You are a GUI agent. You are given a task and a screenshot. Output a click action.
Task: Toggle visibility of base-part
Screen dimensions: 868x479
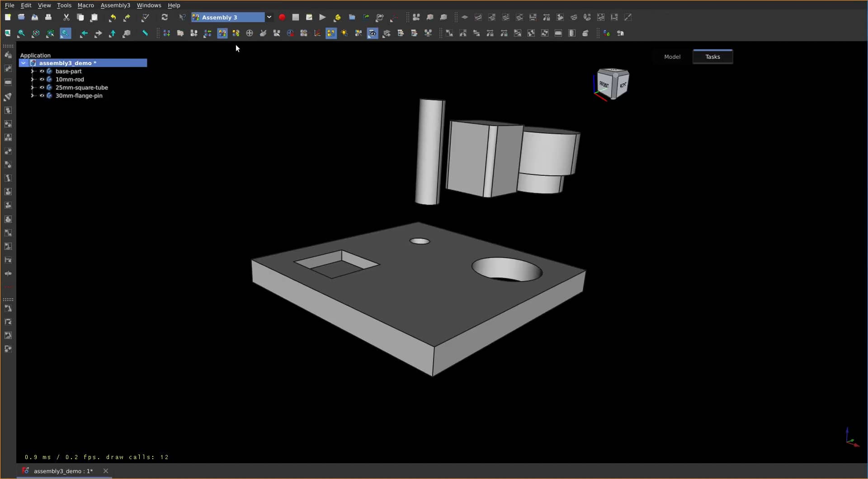tap(42, 71)
